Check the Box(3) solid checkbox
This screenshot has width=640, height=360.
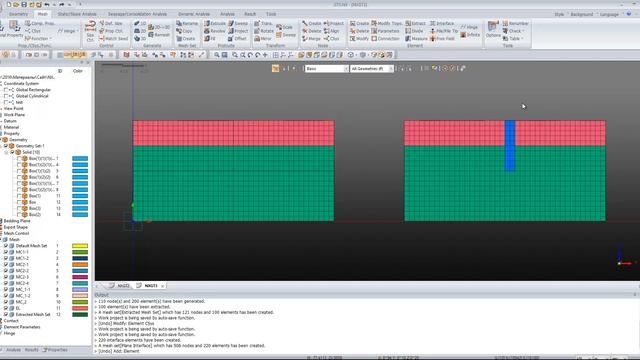tap(19, 208)
